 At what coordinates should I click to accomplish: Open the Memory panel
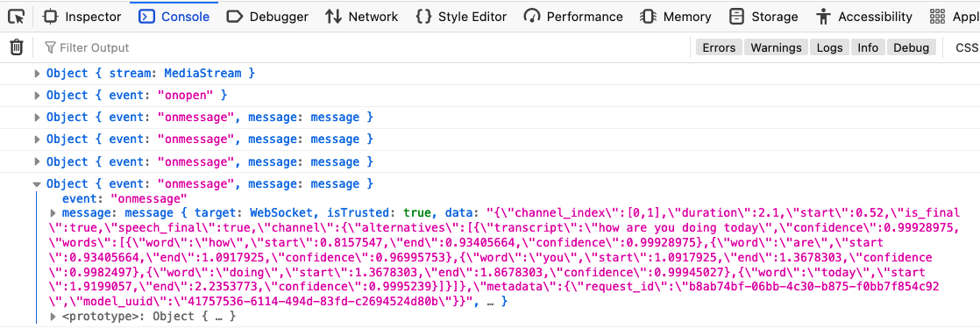[x=676, y=17]
